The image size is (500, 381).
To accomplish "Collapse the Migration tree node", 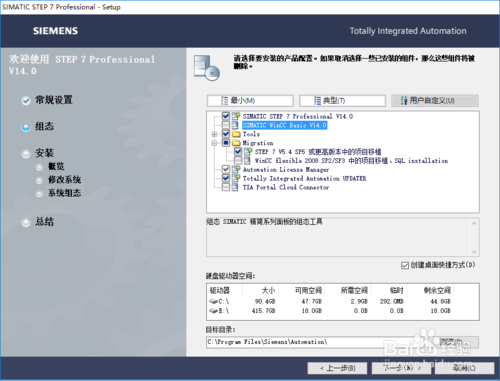I will click(x=214, y=143).
